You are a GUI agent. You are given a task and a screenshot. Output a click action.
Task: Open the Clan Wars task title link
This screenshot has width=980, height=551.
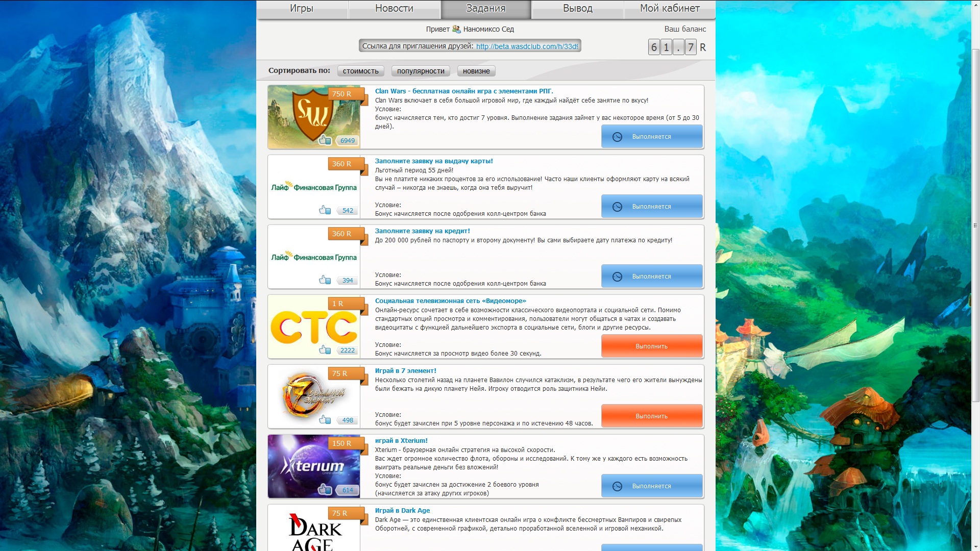(x=464, y=91)
